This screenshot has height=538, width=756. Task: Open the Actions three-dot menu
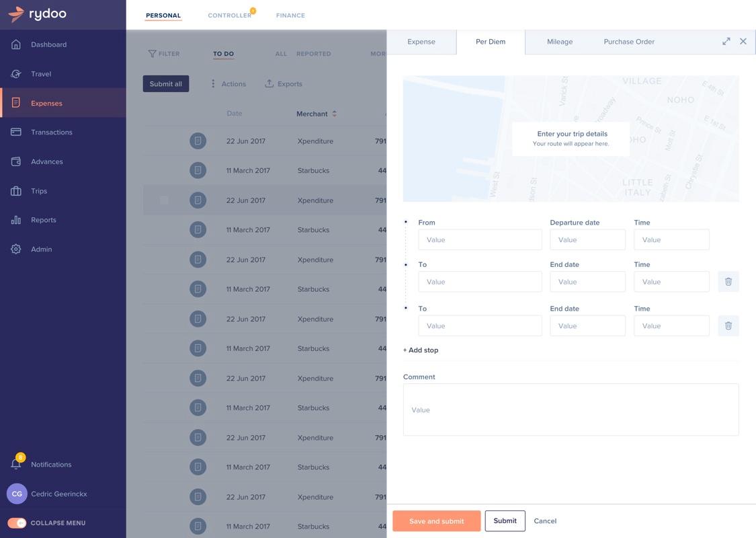213,83
